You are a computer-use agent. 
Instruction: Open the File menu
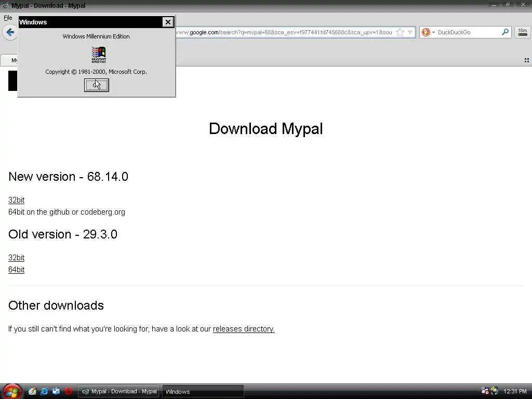tap(8, 18)
